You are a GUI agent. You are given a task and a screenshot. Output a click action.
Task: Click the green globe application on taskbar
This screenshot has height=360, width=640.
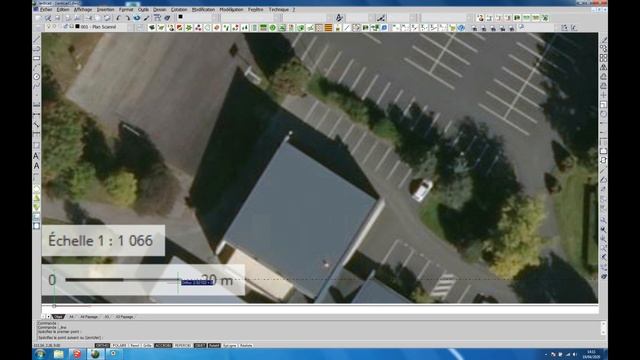click(x=95, y=354)
